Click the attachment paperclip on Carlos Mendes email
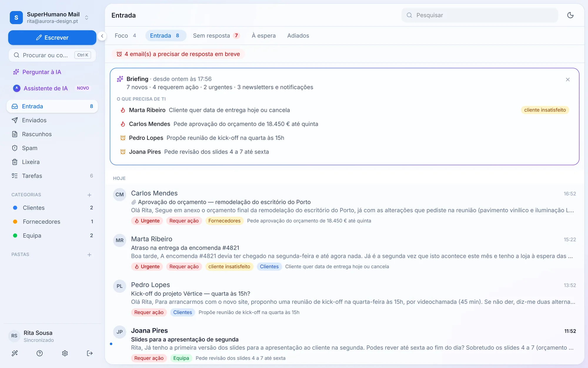 [x=133, y=202]
